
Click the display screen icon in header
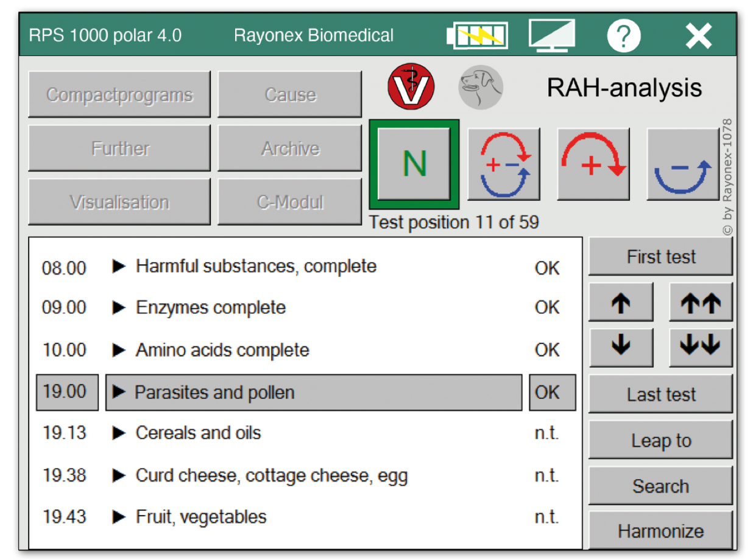pyautogui.click(x=551, y=35)
